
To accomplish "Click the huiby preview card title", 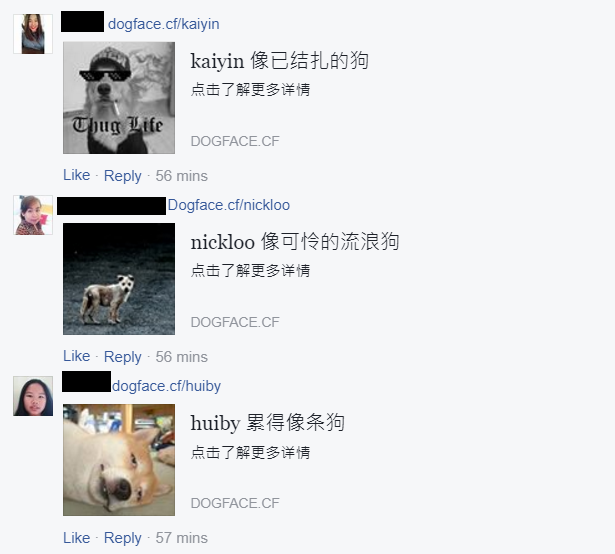I will [x=267, y=423].
